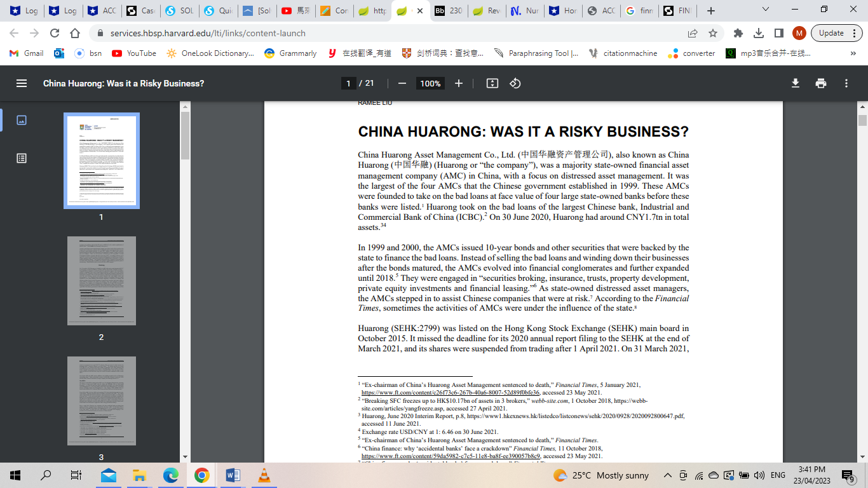Open a new browser tab

click(711, 11)
